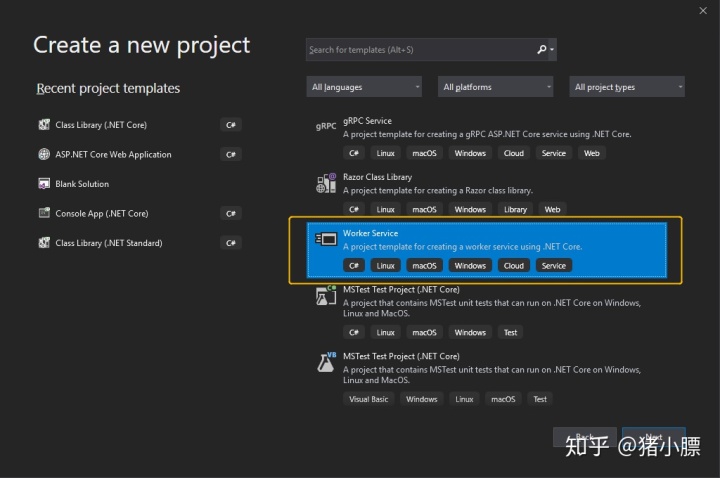Click the Next button

[654, 437]
